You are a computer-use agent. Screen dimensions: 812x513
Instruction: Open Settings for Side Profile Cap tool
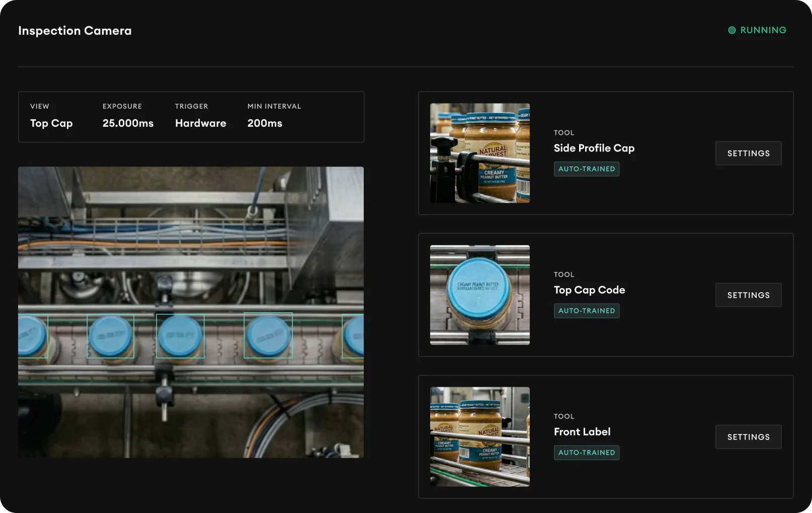pos(748,153)
